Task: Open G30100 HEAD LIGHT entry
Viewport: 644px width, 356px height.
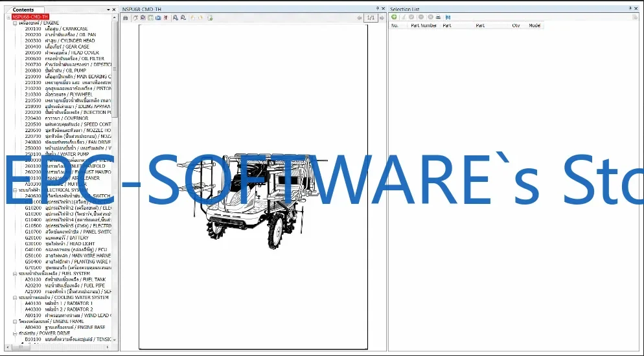Action: click(60, 243)
